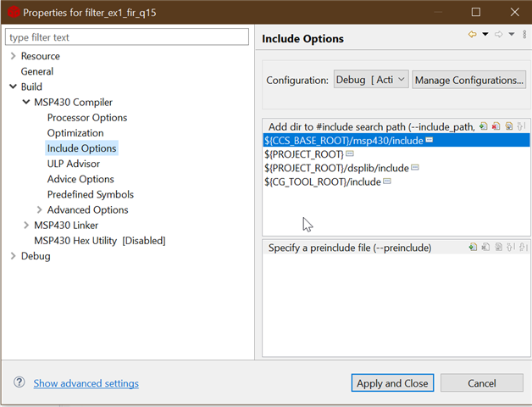The image size is (532, 407).
Task: Collapse the Build tree node
Action: [13, 86]
